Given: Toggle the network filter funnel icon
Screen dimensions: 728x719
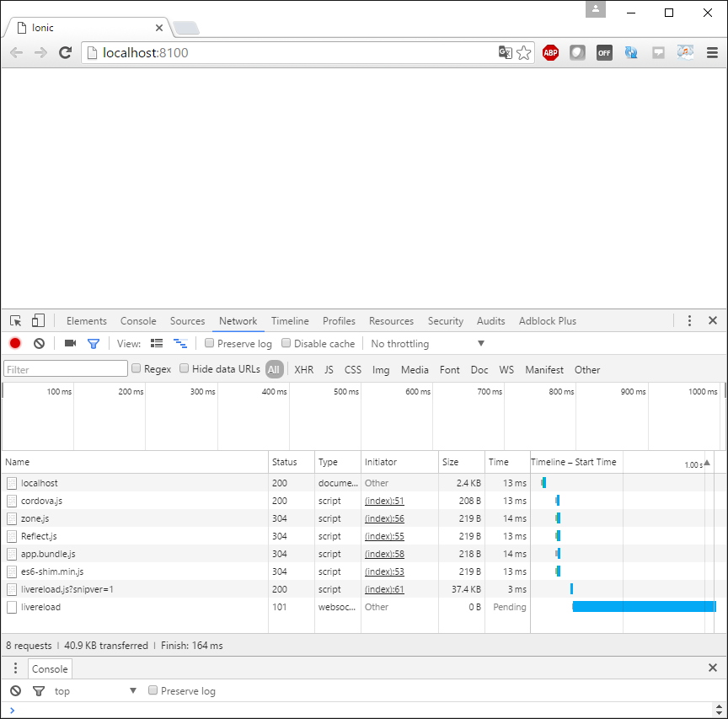Looking at the screenshot, I should pos(94,344).
